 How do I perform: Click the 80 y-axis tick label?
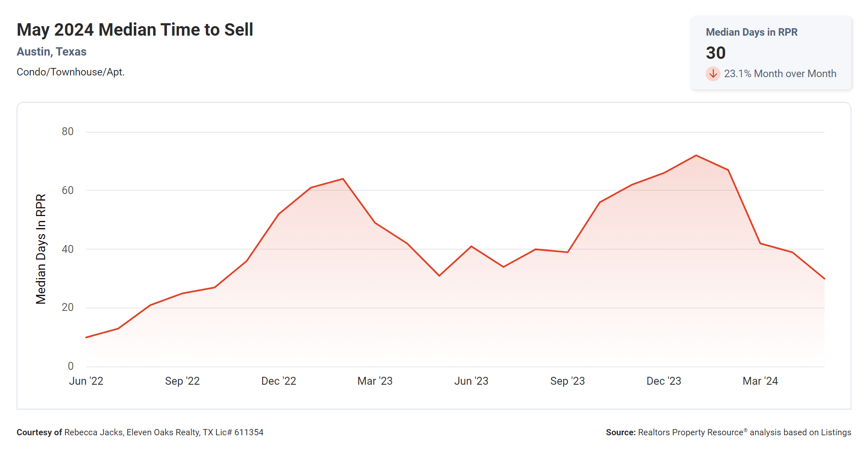click(68, 132)
